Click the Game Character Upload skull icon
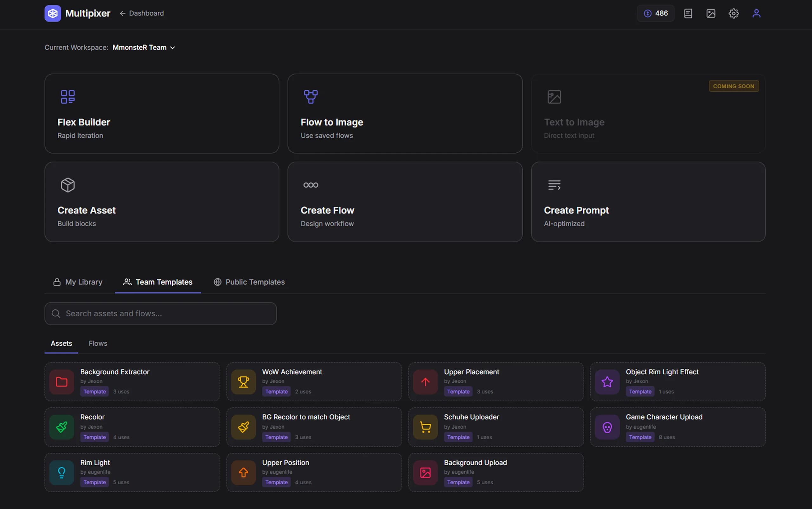Viewport: 812px width, 509px height. tap(607, 427)
